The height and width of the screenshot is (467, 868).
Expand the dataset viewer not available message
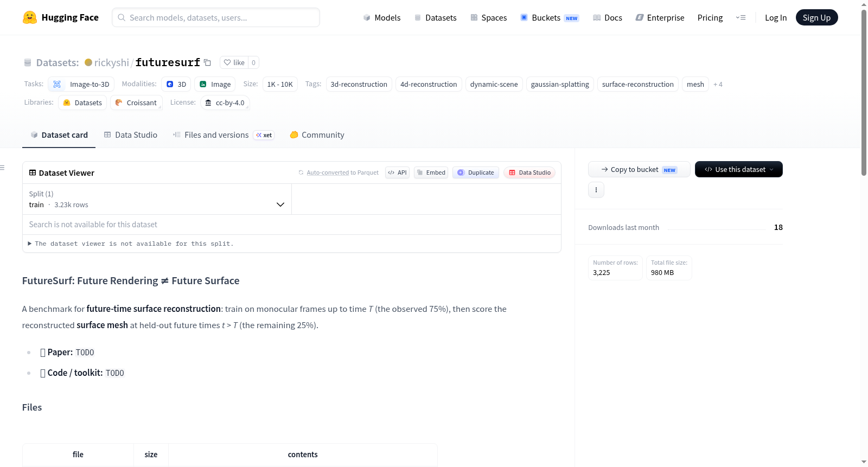131,244
